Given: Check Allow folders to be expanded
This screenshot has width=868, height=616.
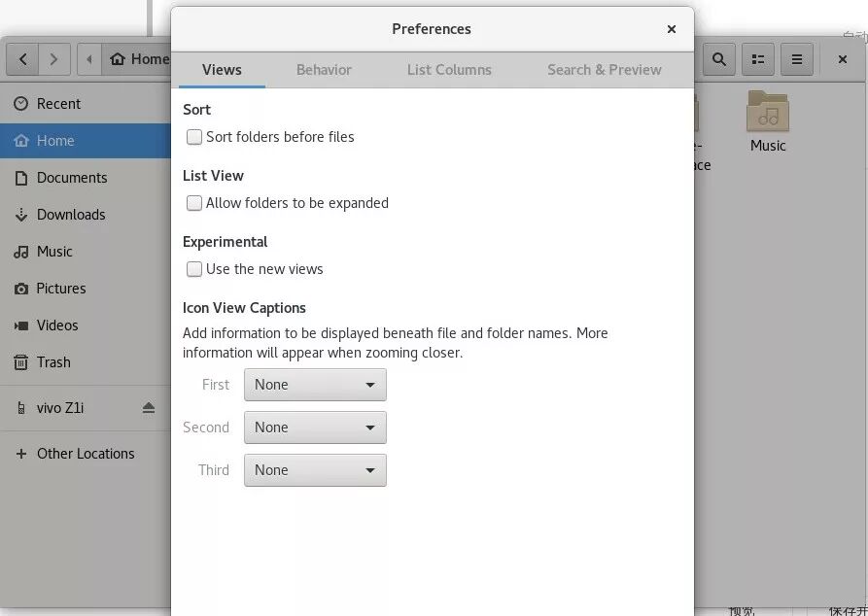Looking at the screenshot, I should [x=194, y=203].
